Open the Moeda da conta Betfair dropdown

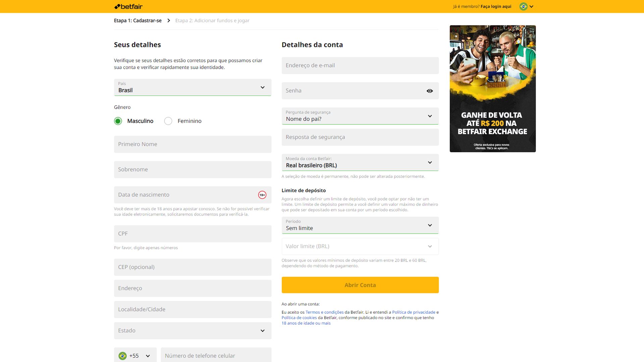pyautogui.click(x=360, y=162)
